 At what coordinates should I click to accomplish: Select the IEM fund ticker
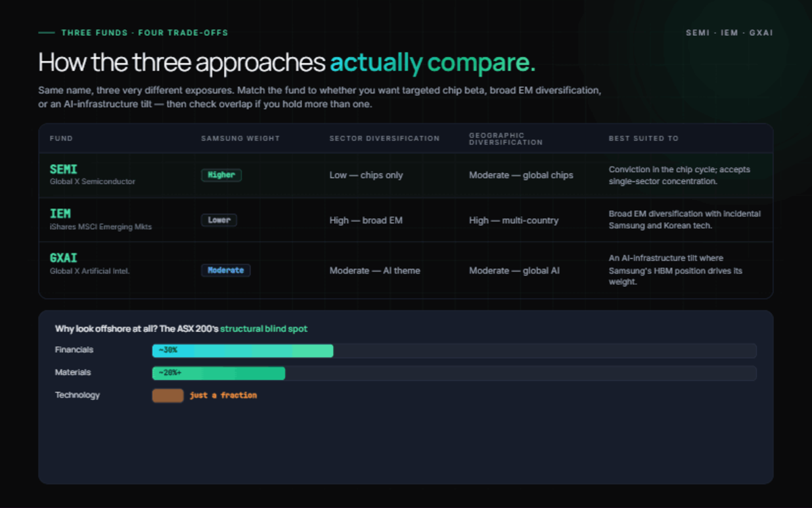click(x=60, y=214)
